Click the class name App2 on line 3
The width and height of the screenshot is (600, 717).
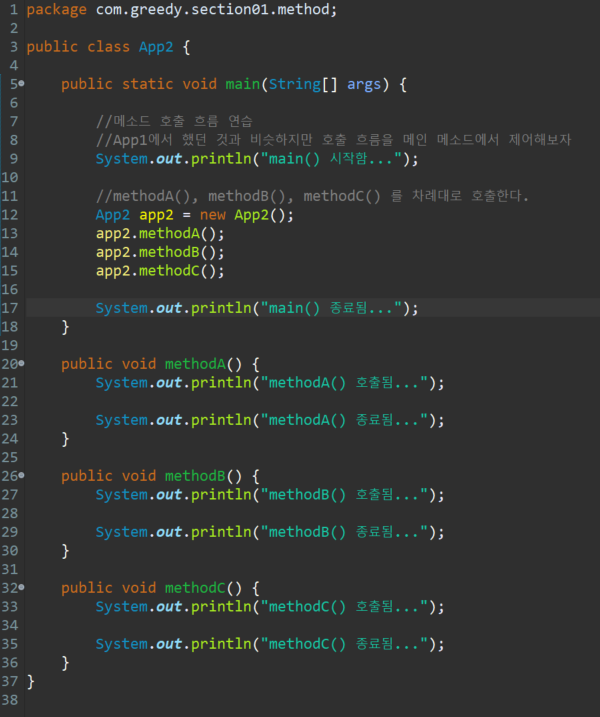[156, 47]
